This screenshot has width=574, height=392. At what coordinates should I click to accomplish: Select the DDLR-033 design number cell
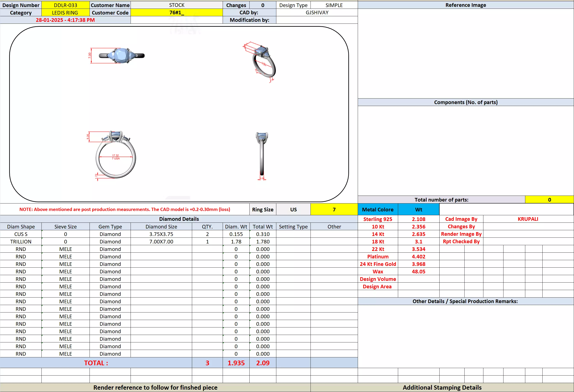coord(65,5)
